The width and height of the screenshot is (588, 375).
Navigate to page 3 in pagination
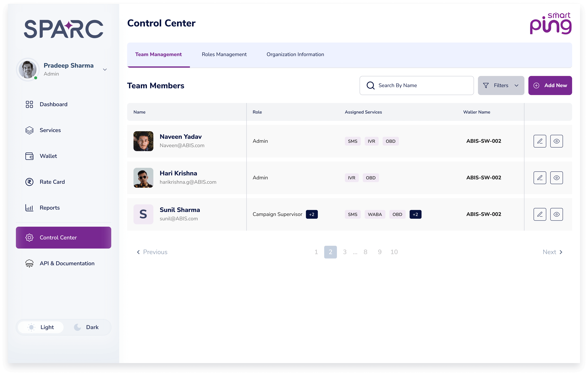pyautogui.click(x=345, y=252)
